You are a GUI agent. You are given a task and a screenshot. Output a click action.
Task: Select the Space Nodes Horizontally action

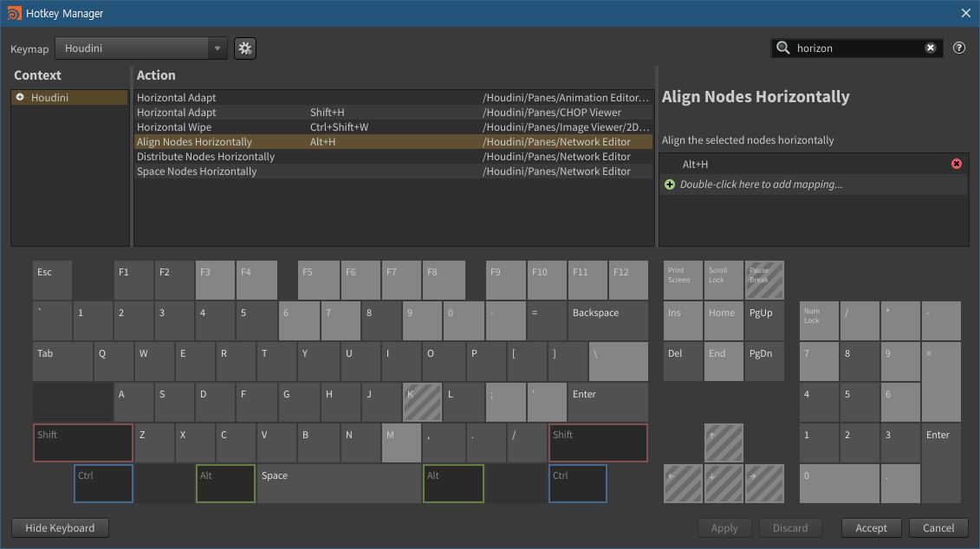[x=393, y=171]
